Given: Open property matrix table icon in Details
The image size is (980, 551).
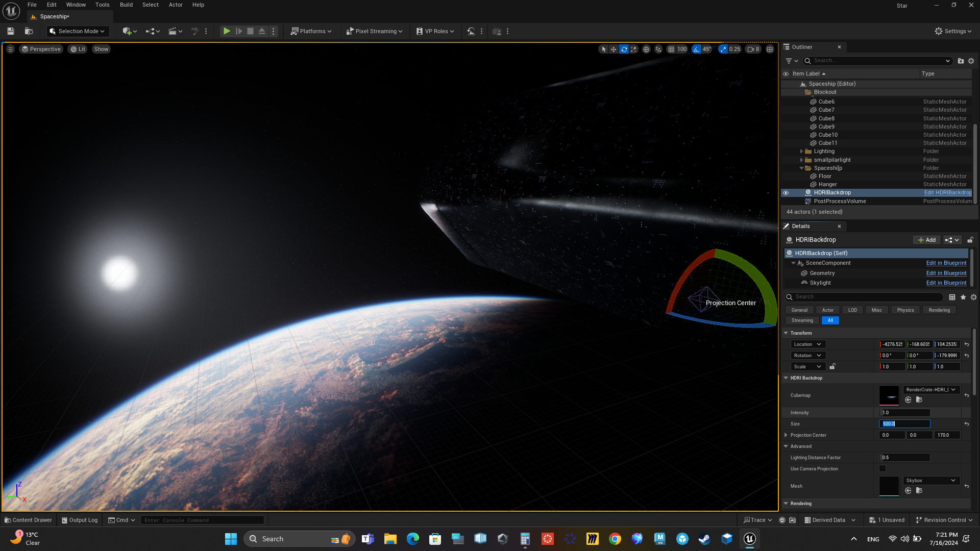Looking at the screenshot, I should (x=952, y=297).
